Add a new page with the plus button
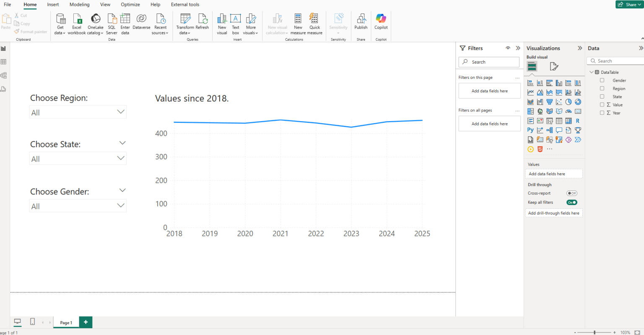The image size is (644, 335). (86, 322)
